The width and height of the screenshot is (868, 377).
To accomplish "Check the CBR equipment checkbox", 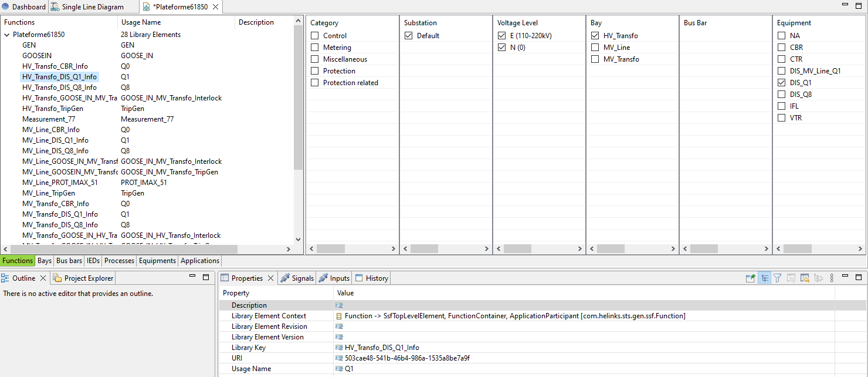I will (x=781, y=47).
